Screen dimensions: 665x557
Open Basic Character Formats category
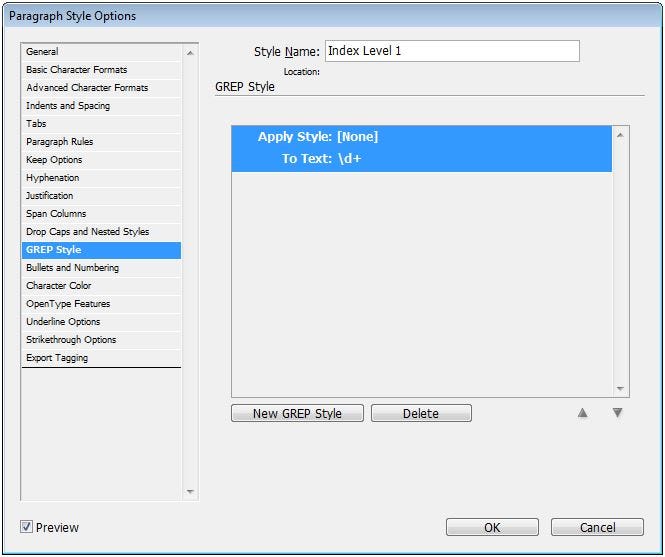[x=101, y=70]
